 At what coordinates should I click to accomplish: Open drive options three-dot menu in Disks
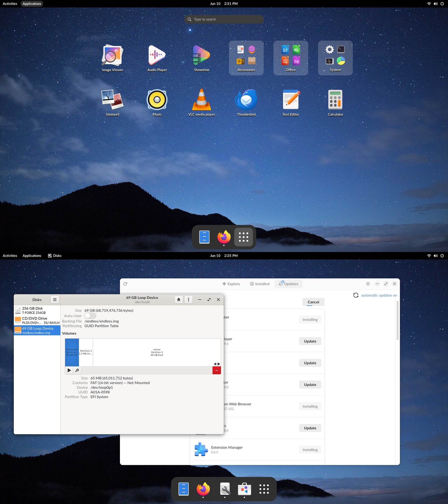(x=188, y=299)
